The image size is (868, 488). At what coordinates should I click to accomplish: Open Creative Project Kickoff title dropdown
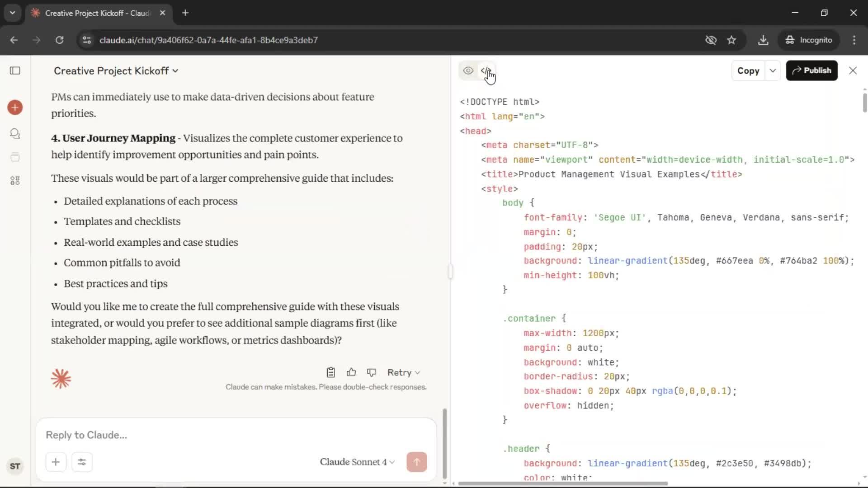116,71
